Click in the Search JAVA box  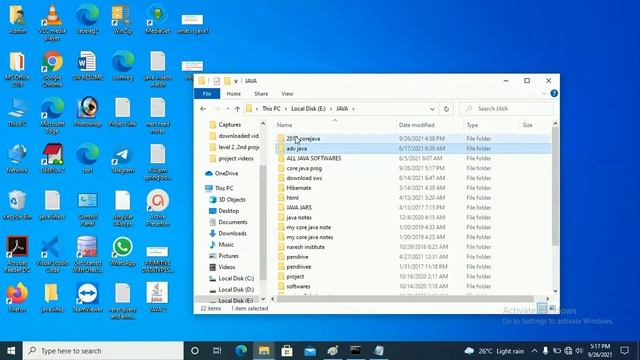[x=506, y=109]
